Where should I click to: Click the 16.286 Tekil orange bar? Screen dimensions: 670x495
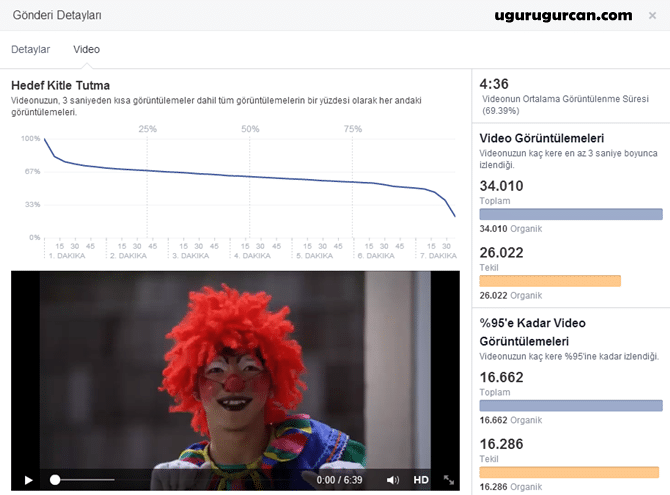(569, 472)
